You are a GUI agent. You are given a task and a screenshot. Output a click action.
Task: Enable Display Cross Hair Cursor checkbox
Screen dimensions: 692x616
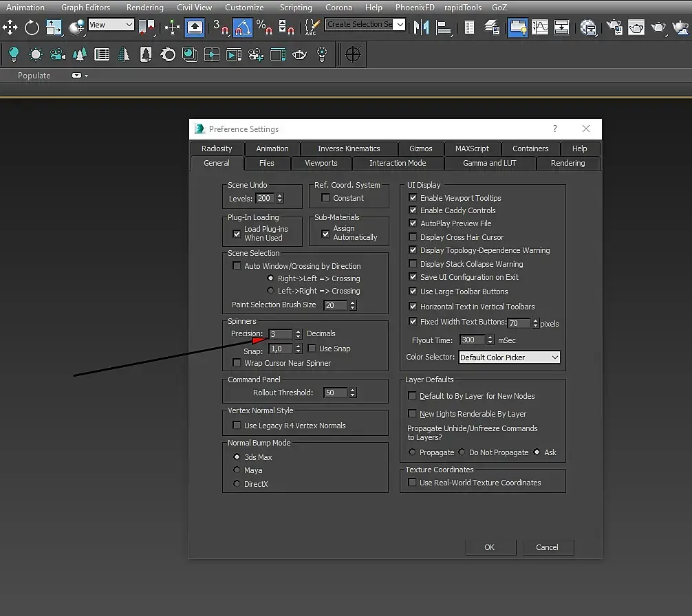click(413, 237)
